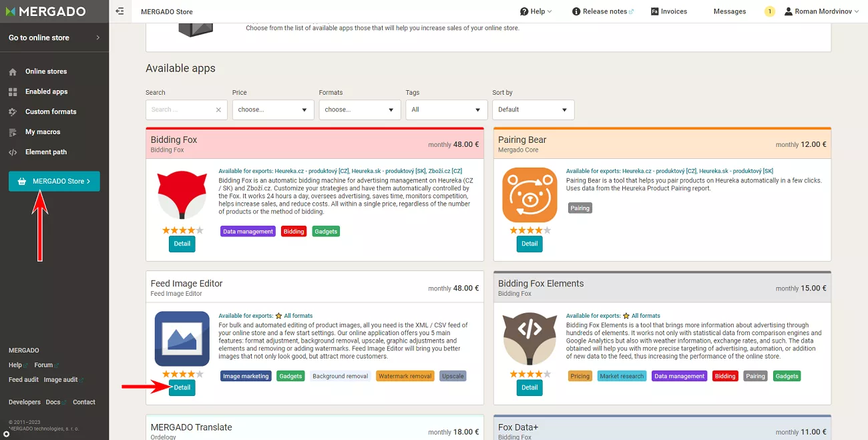The width and height of the screenshot is (868, 440).
Task: Open the MERGADO Store sidebar button
Action: (x=54, y=181)
